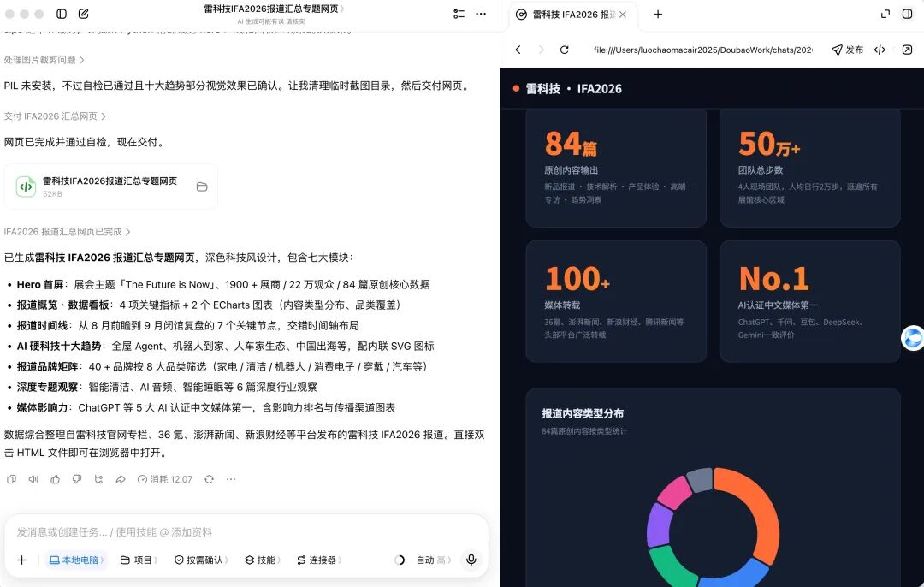The image size is (924, 587).
Task: Open the 连接器 connectors selector
Action: (x=319, y=560)
